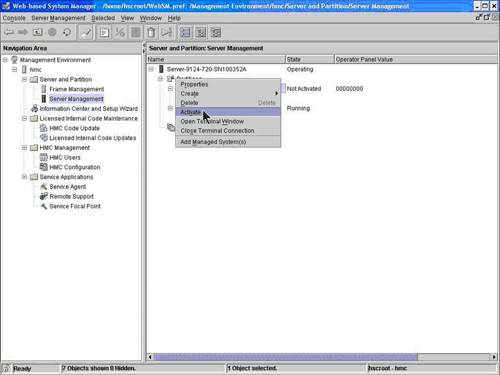This screenshot has width=500, height=375.
Task: Open the Create submenu in context menu
Action: coord(228,94)
